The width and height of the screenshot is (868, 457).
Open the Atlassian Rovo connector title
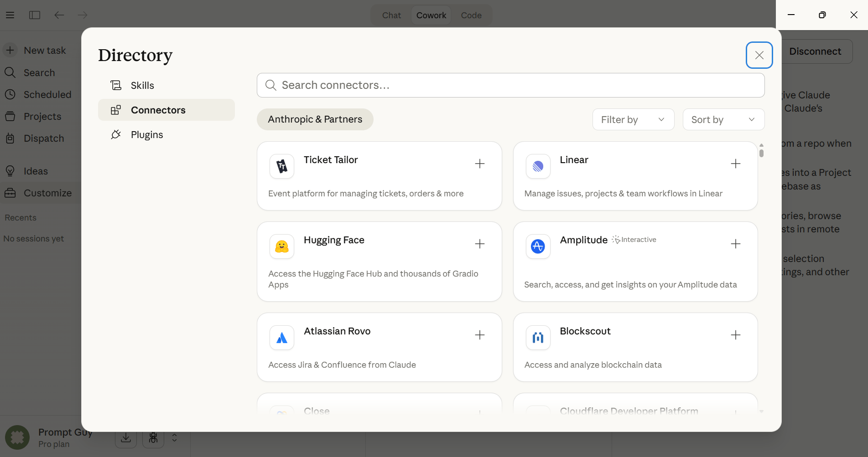click(337, 331)
